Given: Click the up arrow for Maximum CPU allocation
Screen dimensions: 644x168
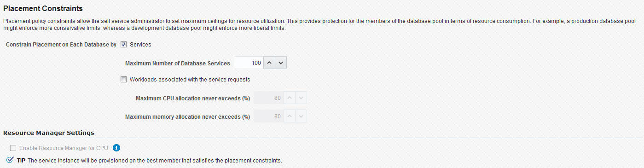Looking at the screenshot, I should pos(289,98).
